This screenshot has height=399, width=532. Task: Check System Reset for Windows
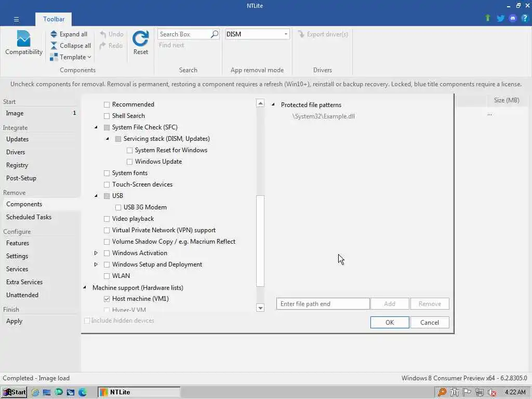pyautogui.click(x=129, y=150)
